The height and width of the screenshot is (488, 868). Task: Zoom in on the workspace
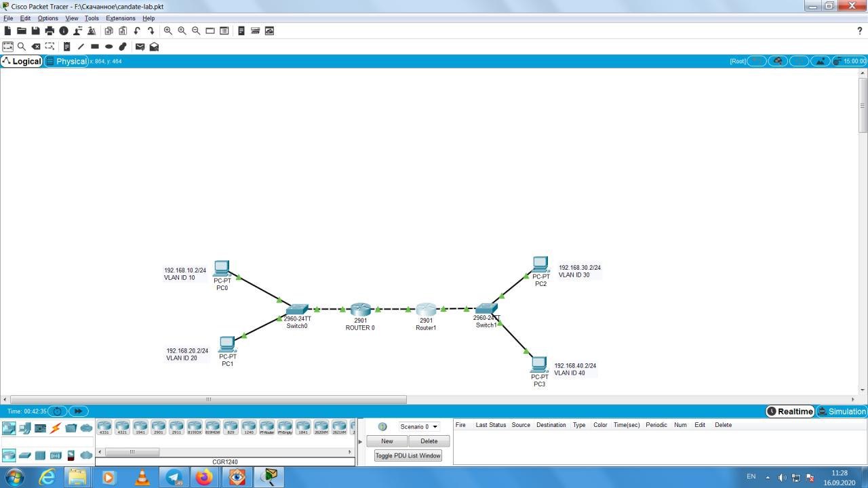click(x=167, y=30)
